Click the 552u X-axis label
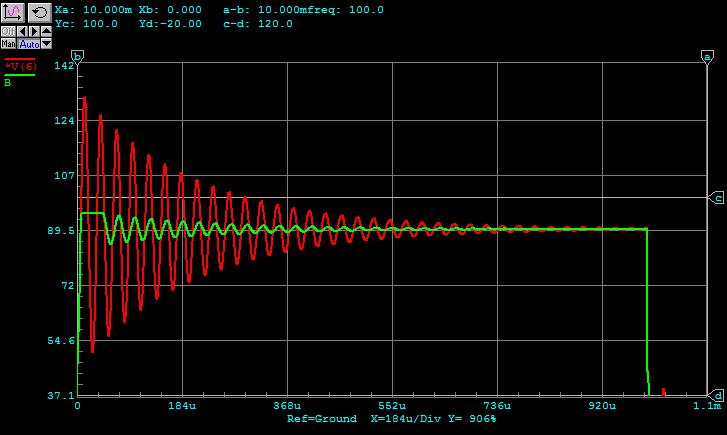The height and width of the screenshot is (435, 727). point(392,406)
